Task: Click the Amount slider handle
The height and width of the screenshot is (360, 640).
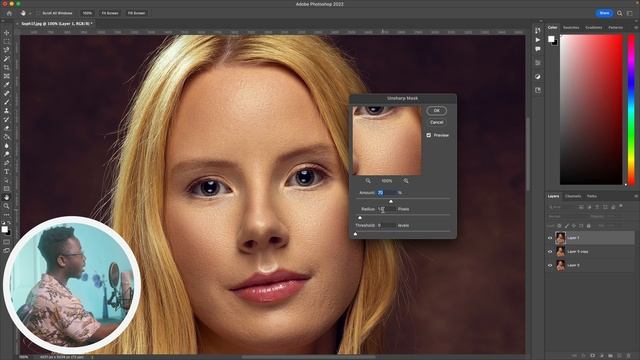Action: 391,201
